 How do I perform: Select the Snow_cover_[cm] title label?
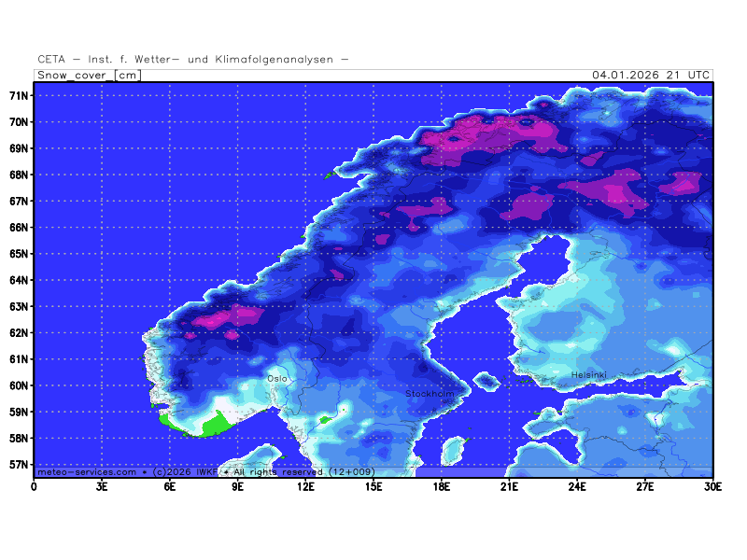point(89,75)
